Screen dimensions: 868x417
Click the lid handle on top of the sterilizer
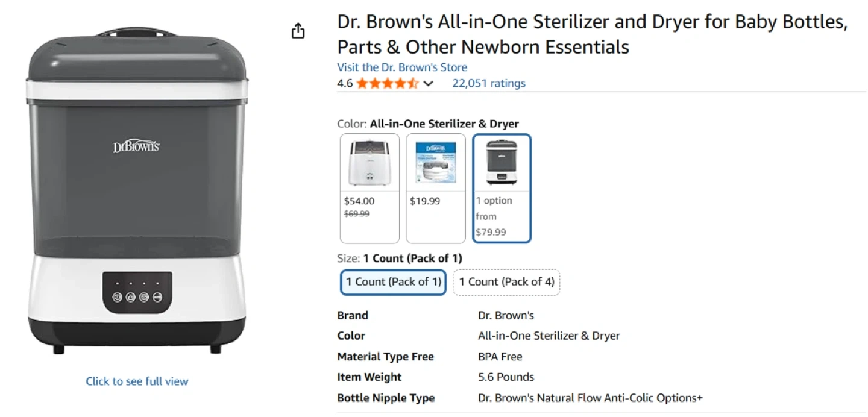(x=137, y=31)
